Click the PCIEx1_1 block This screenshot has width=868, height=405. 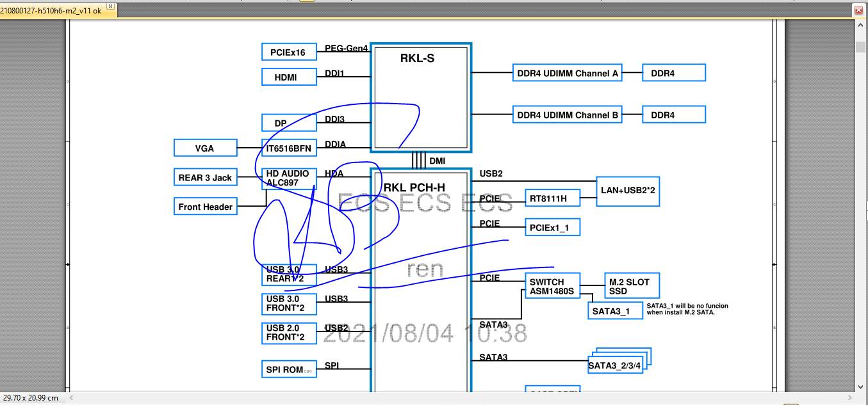click(x=554, y=227)
